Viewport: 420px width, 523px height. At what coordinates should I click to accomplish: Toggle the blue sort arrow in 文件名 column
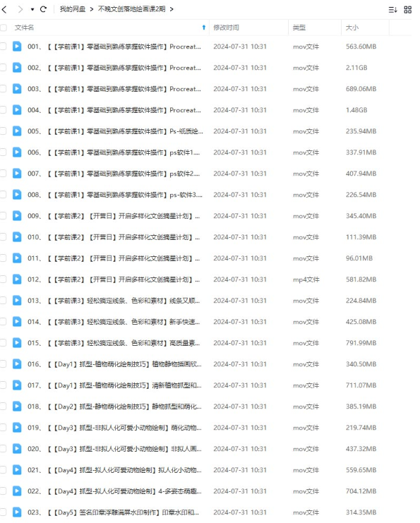(204, 28)
